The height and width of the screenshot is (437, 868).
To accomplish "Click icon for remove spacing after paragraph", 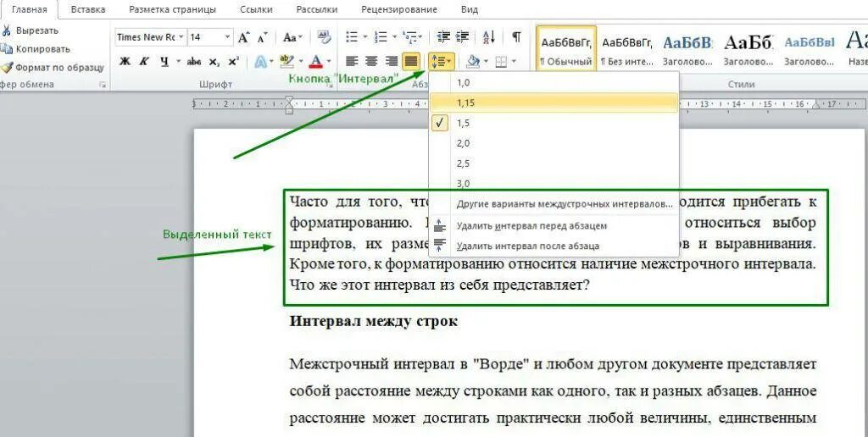I will (440, 246).
